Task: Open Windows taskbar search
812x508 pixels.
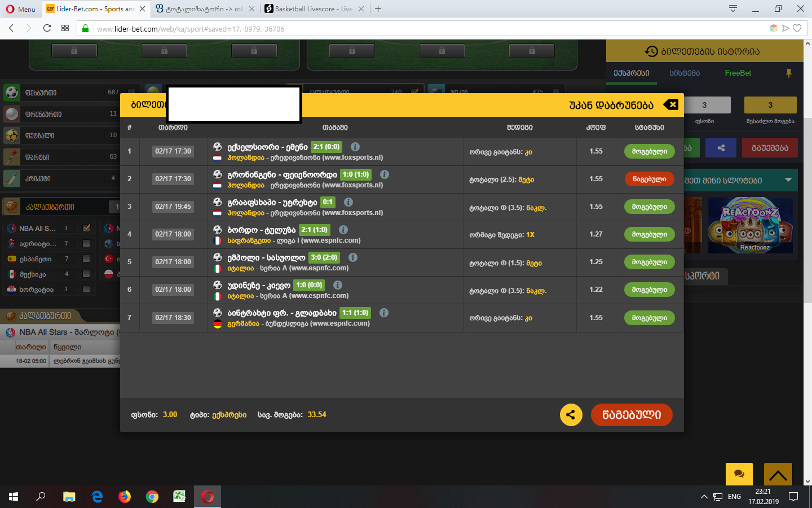Action: click(x=41, y=497)
